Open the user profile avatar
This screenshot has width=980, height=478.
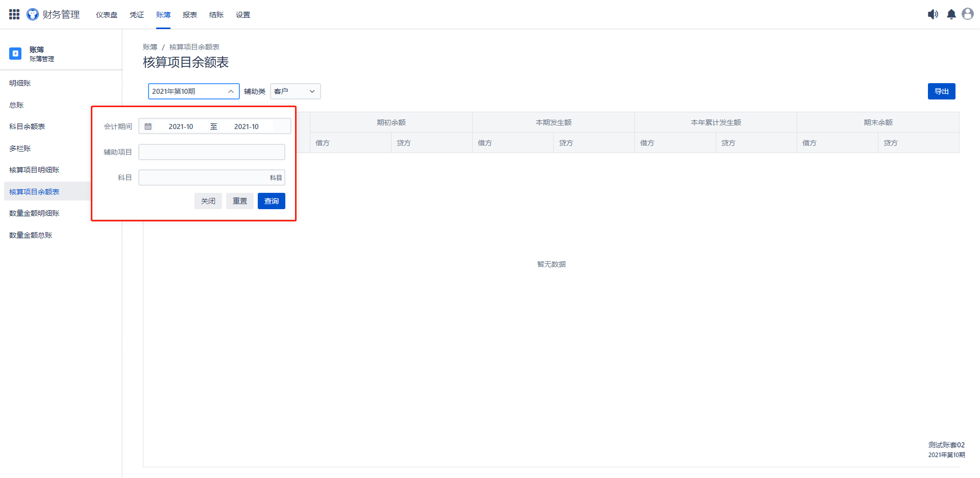click(x=967, y=14)
